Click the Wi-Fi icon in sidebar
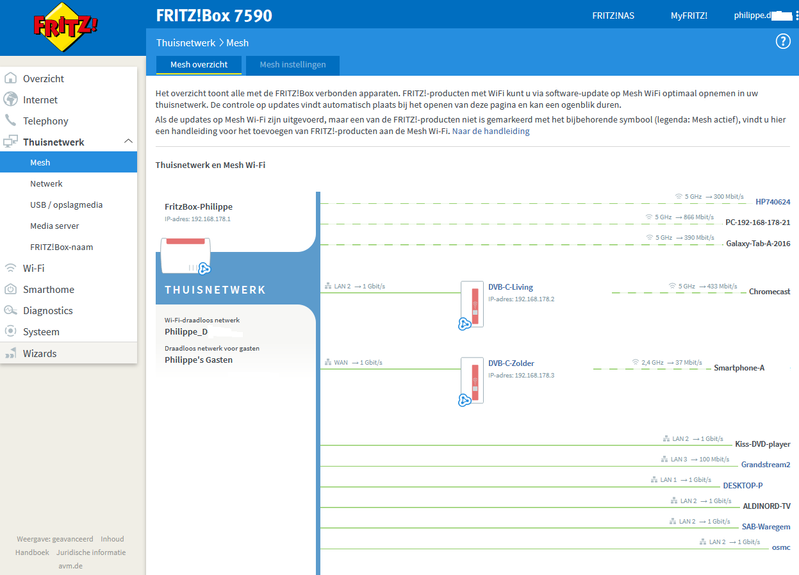This screenshot has height=575, width=799. tap(11, 268)
